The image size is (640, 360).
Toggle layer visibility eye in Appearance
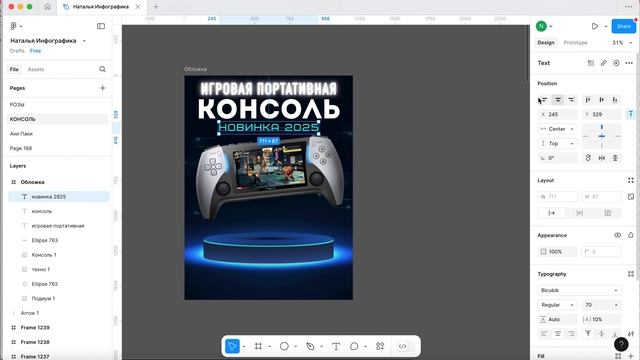[618, 236]
